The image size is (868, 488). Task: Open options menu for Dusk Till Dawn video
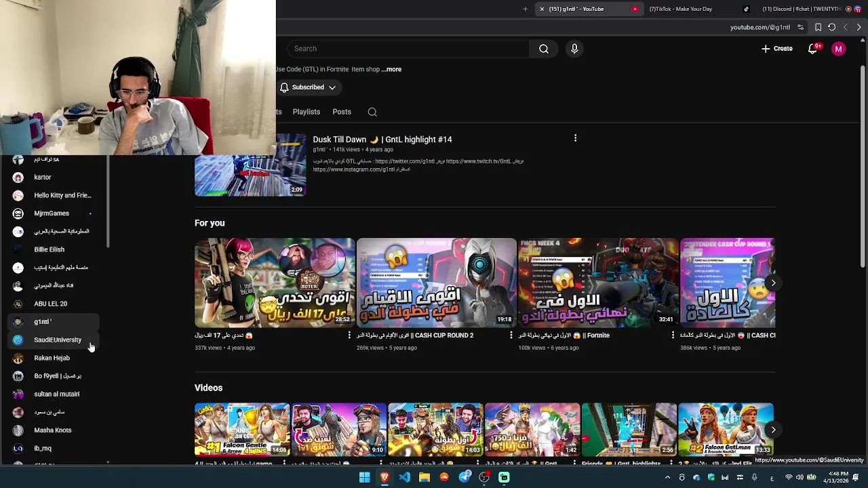click(575, 138)
